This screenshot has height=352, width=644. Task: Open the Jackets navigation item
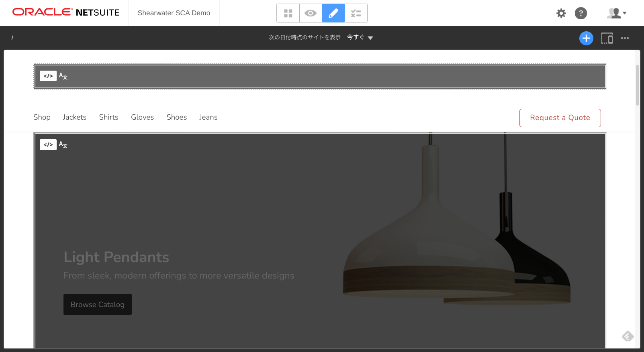coord(74,117)
